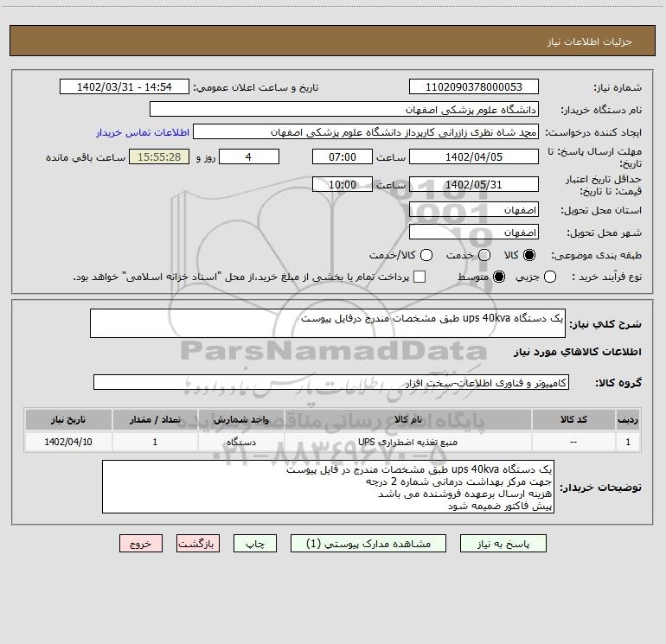Click the delivery province field اصفهان
Screen dimensions: 666x644
click(474, 210)
